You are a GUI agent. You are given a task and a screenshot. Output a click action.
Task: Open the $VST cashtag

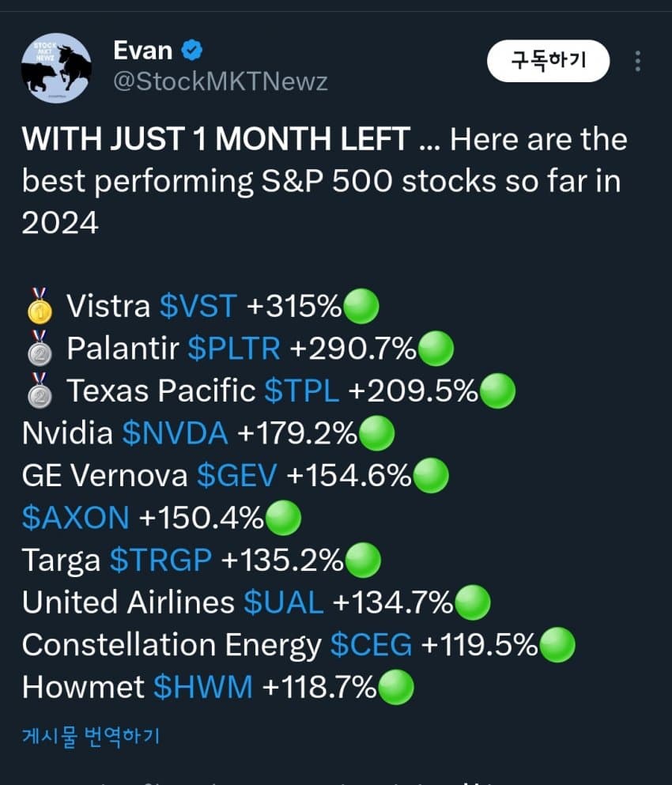click(198, 305)
